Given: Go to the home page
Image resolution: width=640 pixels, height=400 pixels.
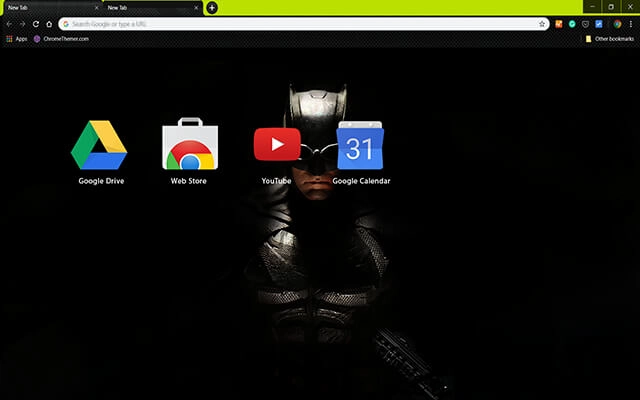Looking at the screenshot, I should point(49,24).
